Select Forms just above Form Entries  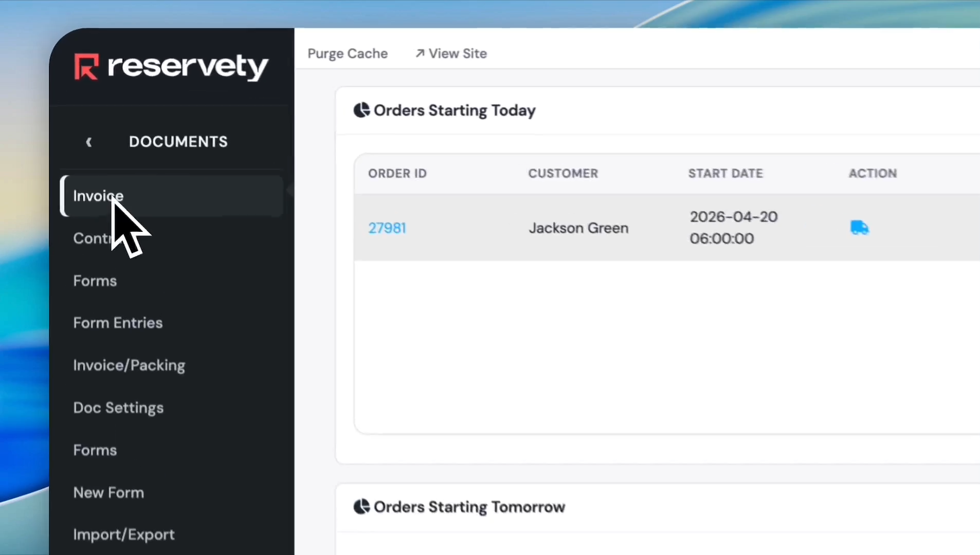tap(95, 281)
